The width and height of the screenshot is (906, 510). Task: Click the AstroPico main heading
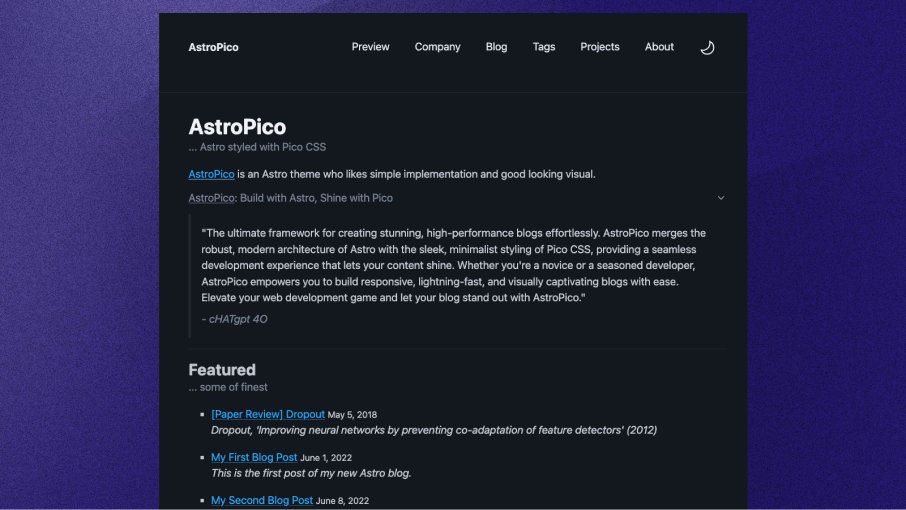237,126
